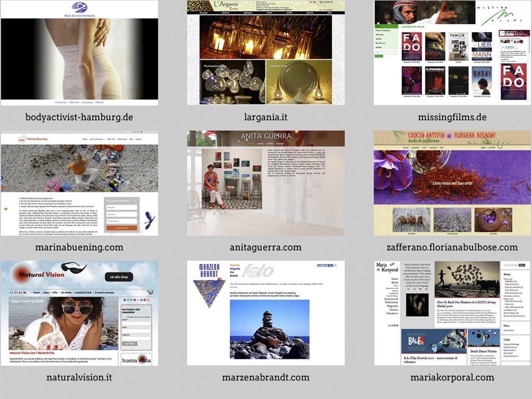This screenshot has height=399, width=532.
Task: Click the bodyactivist-hamburg.de caption
Action: (79, 118)
